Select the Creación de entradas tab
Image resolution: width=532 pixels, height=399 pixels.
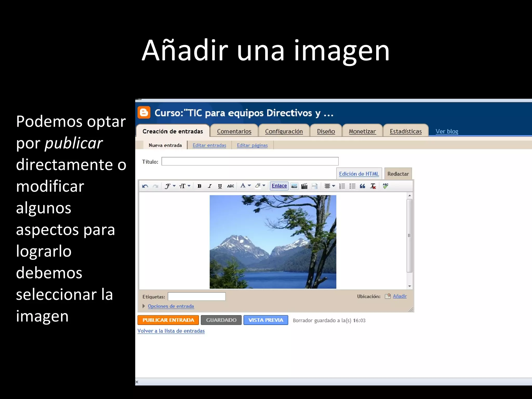click(172, 131)
